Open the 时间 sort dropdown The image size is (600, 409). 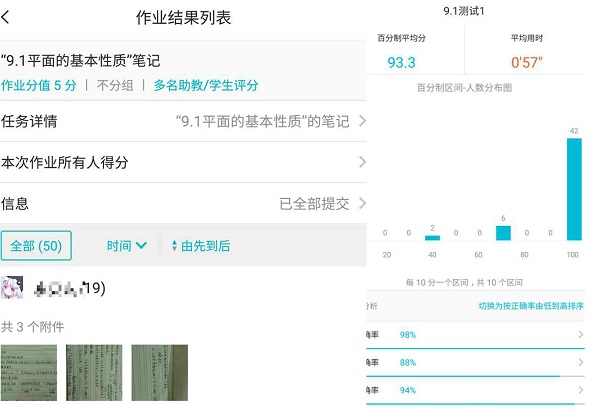tap(127, 246)
